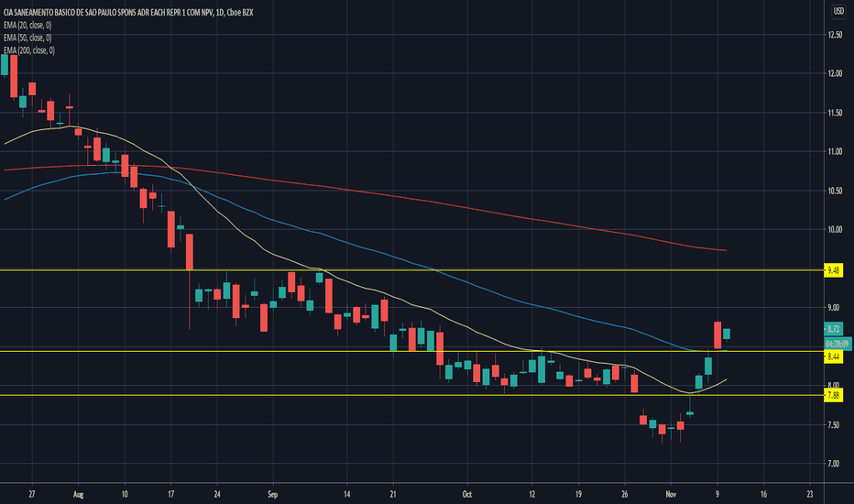Click the 9 date label on time axis

[x=717, y=494]
